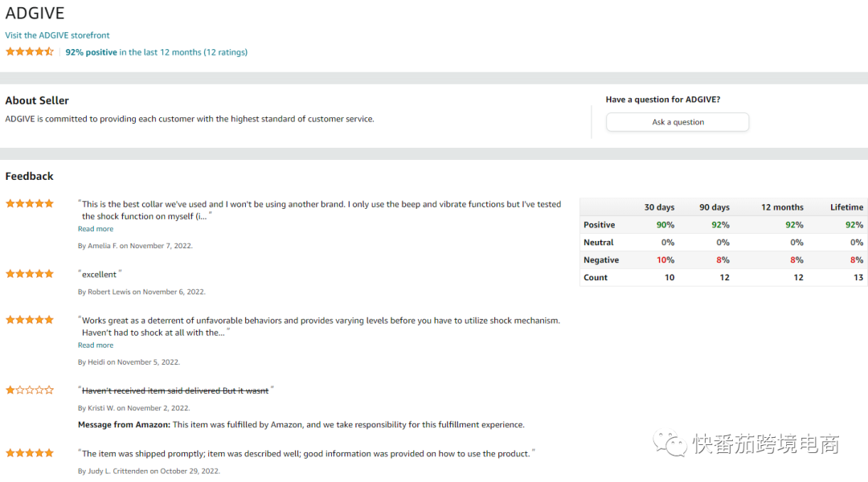Click the seller's overall star rating icon
Screen dimensions: 868x482
click(30, 51)
